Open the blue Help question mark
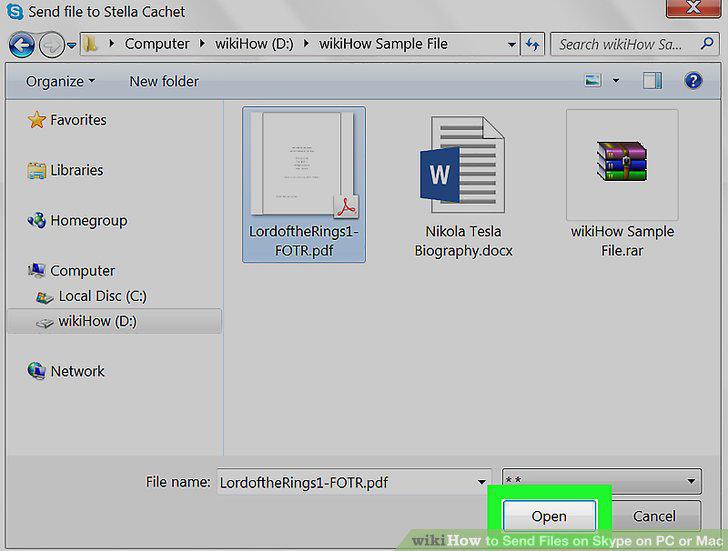The width and height of the screenshot is (728, 551). [x=693, y=81]
